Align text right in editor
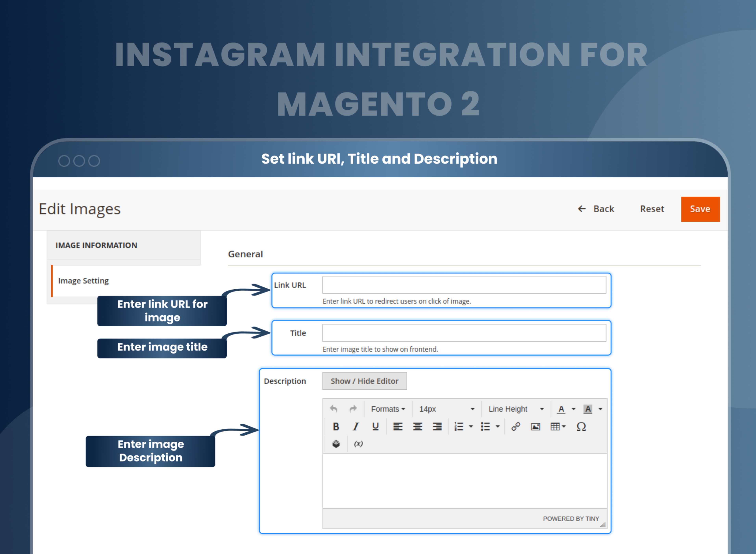The image size is (756, 554). (437, 427)
